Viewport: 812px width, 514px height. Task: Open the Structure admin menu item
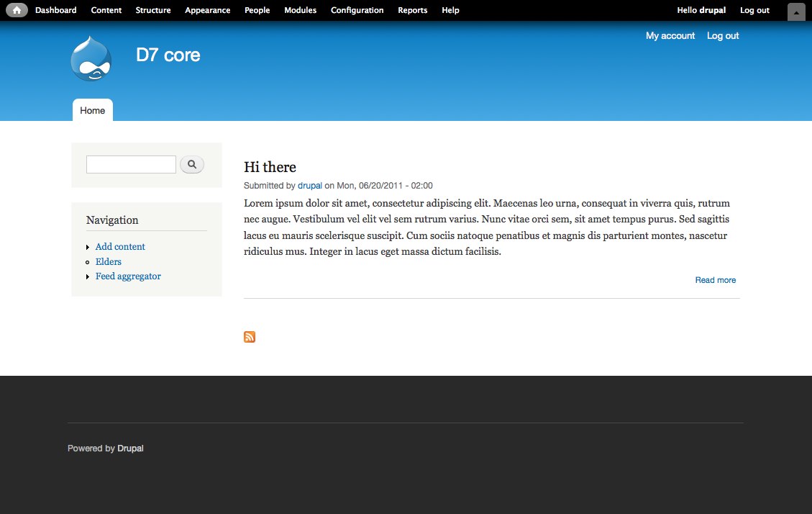point(153,10)
